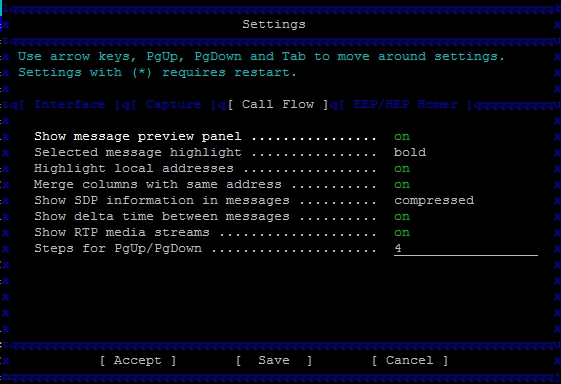
Task: Change Selected message highlight bold value
Action: pyautogui.click(x=410, y=152)
